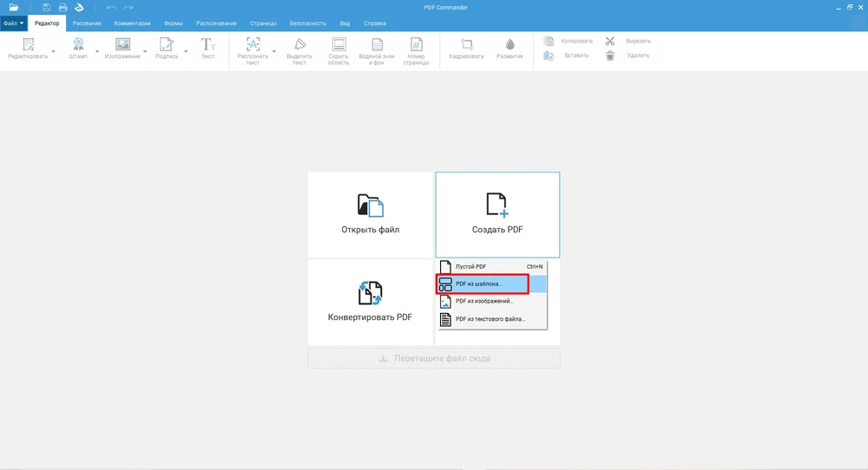
Task: Select the Hide area (Скрыть область) tool
Action: coord(339,45)
